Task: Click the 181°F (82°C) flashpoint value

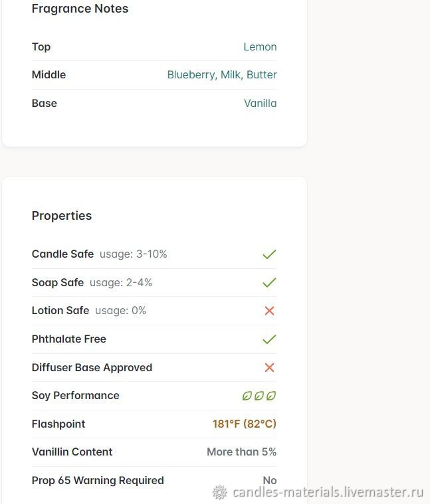Action: tap(245, 424)
